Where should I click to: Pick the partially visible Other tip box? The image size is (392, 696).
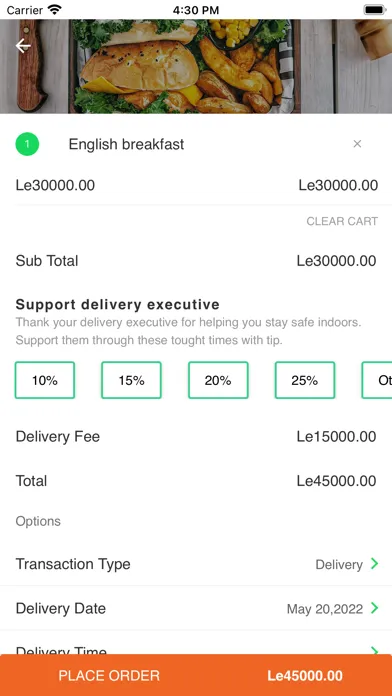pyautogui.click(x=377, y=380)
